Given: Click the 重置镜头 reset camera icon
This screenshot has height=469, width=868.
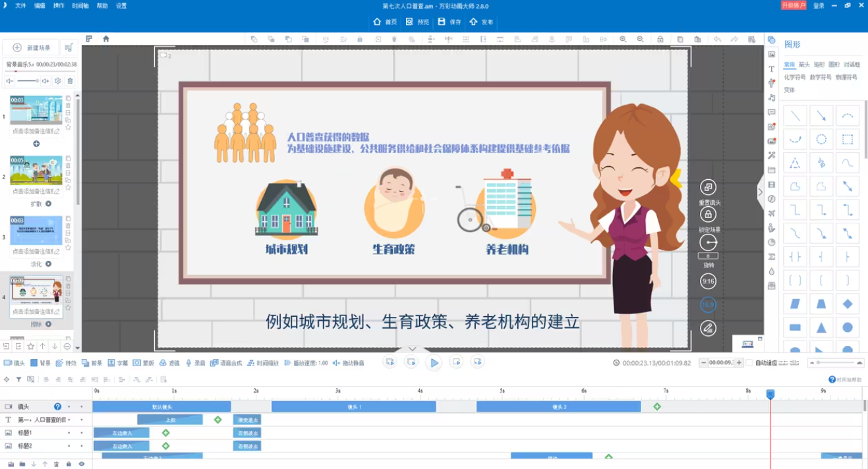Looking at the screenshot, I should 708,188.
